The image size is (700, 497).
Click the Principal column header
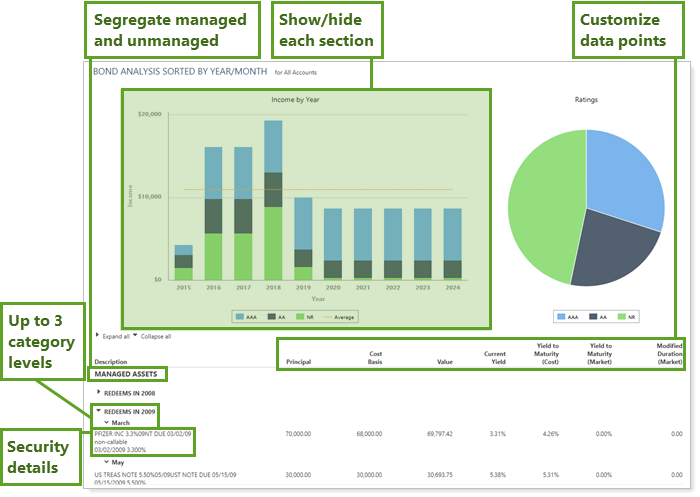[301, 361]
